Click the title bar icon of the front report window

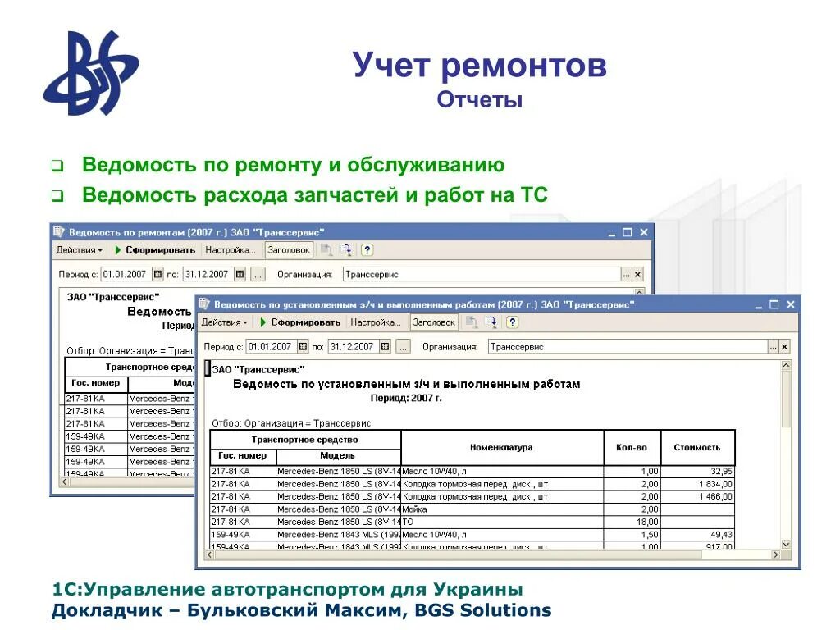tap(204, 304)
